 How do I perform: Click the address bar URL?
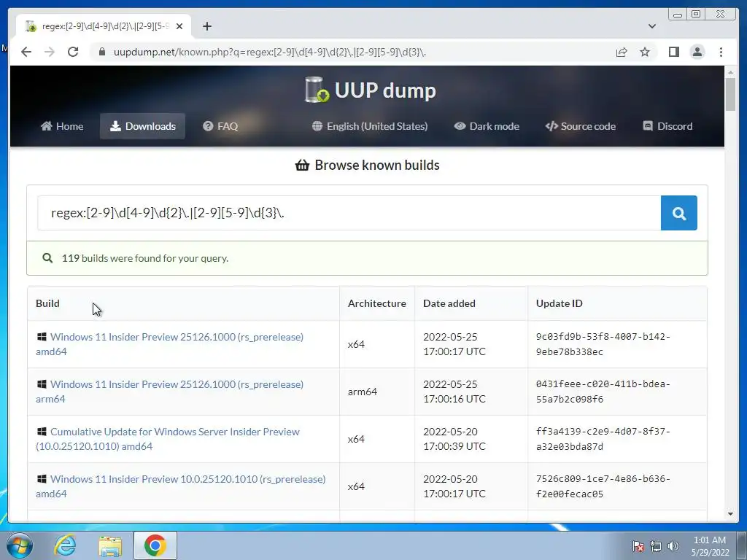[x=270, y=52]
